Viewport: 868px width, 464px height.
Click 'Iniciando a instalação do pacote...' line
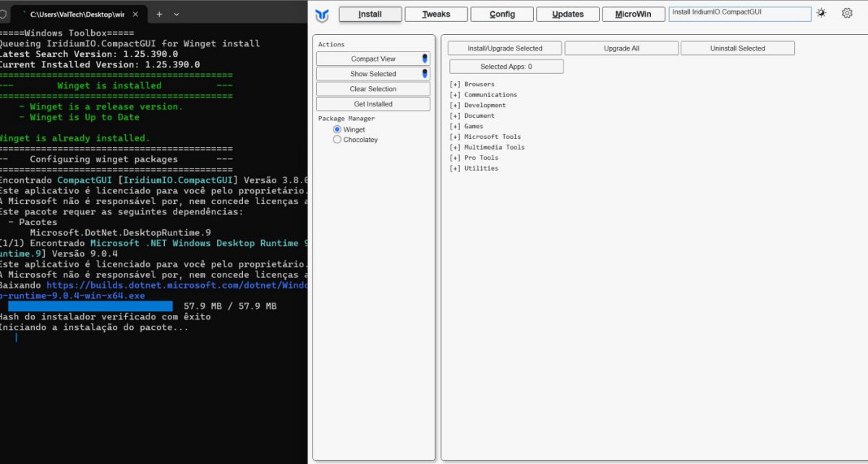coord(94,327)
